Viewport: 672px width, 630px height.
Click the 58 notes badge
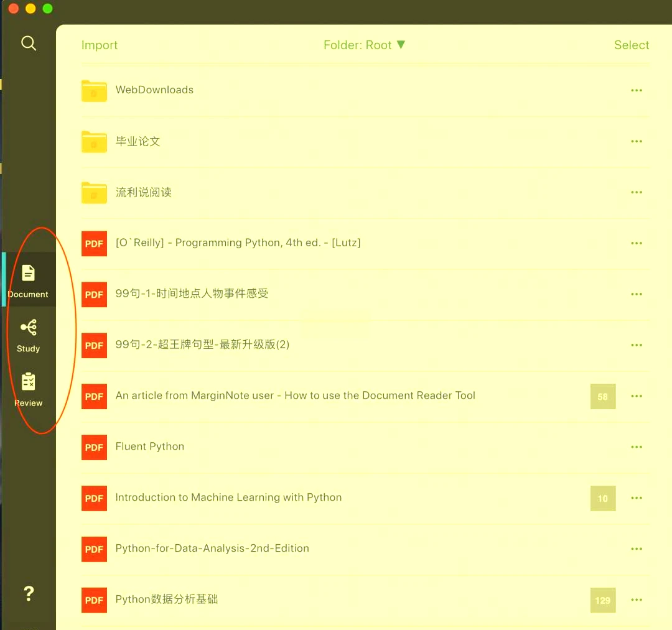602,397
